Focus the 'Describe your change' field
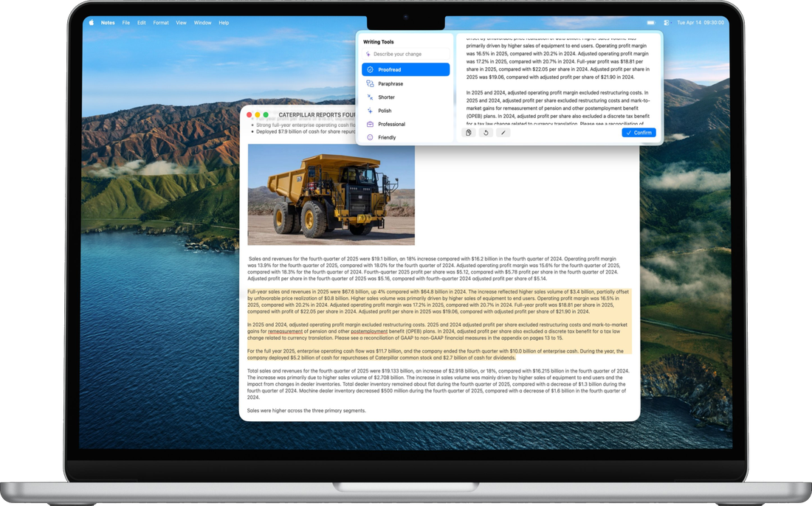The image size is (812, 506). pyautogui.click(x=405, y=54)
